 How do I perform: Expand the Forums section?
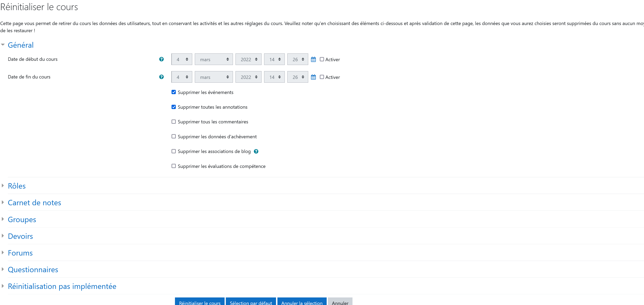click(x=20, y=253)
